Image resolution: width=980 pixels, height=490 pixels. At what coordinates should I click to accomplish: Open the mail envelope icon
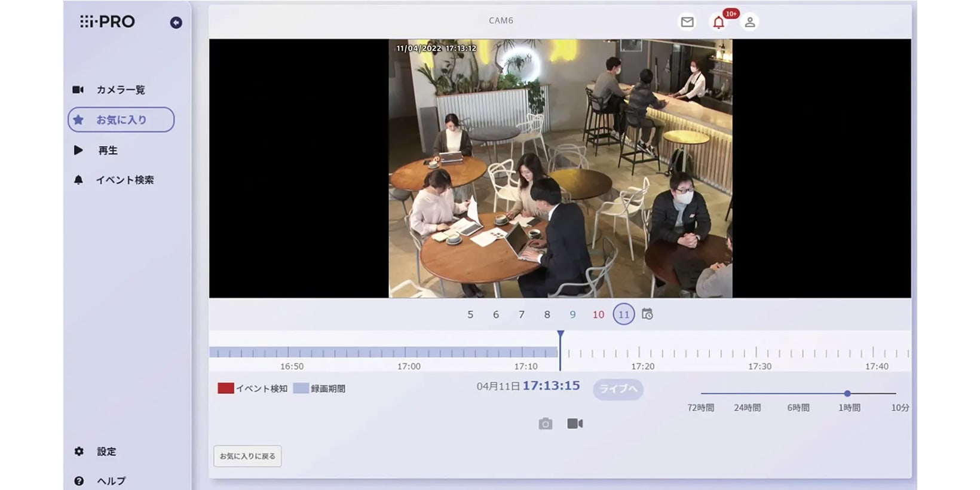(687, 22)
